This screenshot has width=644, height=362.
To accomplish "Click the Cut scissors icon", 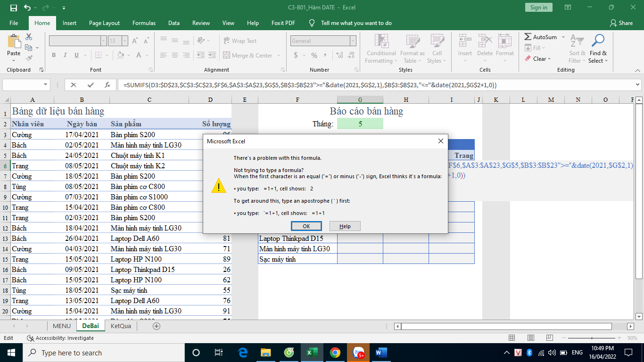I will pos(29,37).
